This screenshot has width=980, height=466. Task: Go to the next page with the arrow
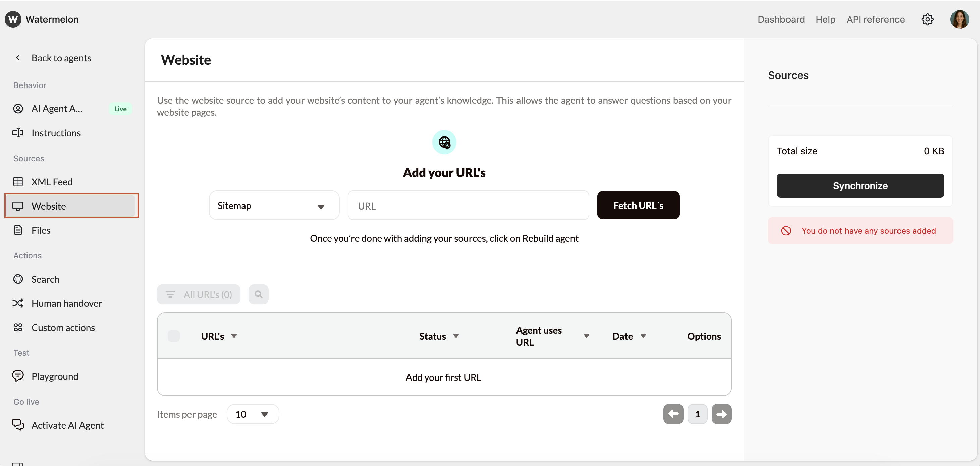click(x=722, y=414)
